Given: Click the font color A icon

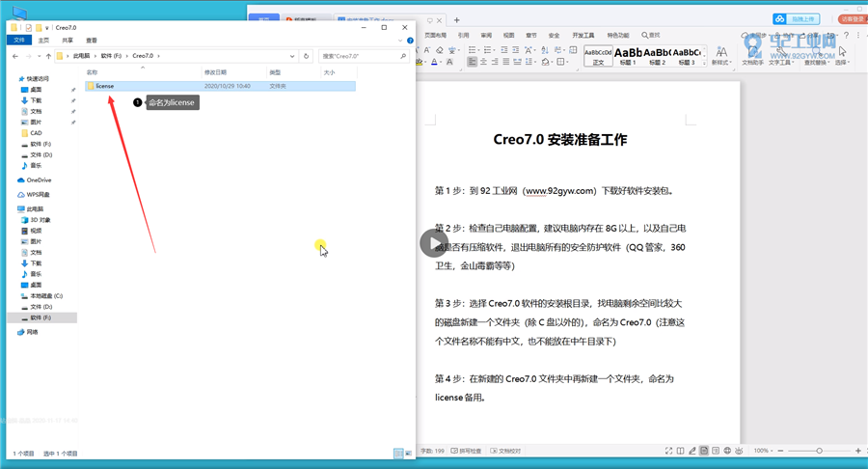Looking at the screenshot, I should tap(434, 62).
